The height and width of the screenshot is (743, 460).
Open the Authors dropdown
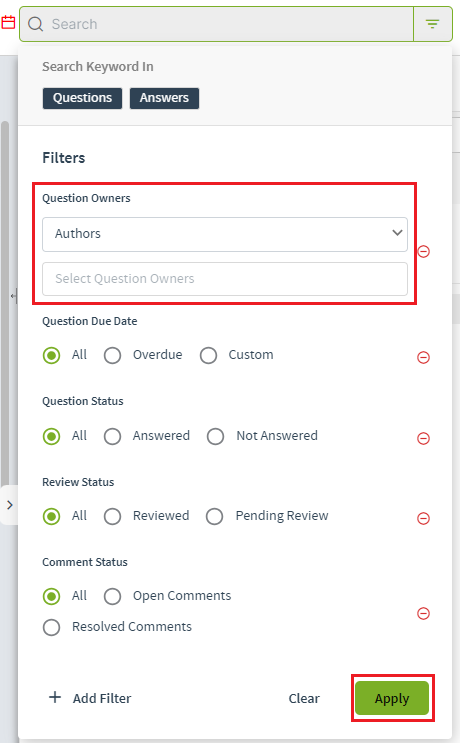coord(225,234)
